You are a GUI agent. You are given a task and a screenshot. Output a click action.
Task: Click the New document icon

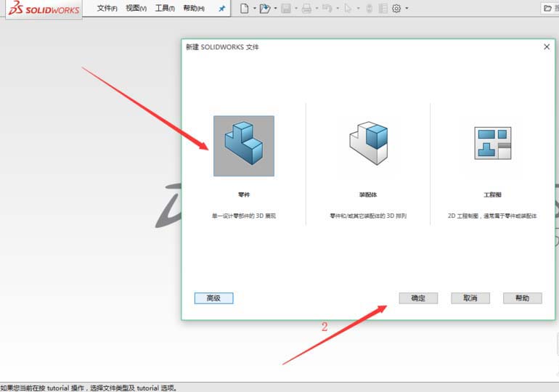(x=244, y=8)
